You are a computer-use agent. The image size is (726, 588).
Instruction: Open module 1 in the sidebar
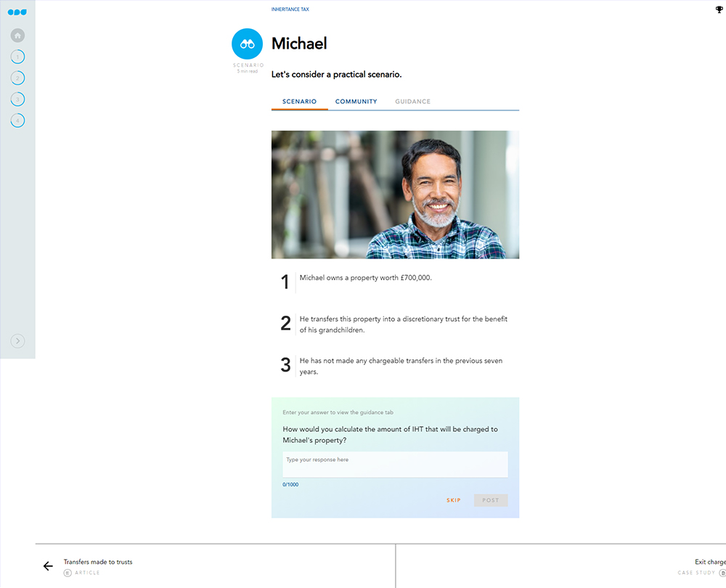click(x=17, y=57)
